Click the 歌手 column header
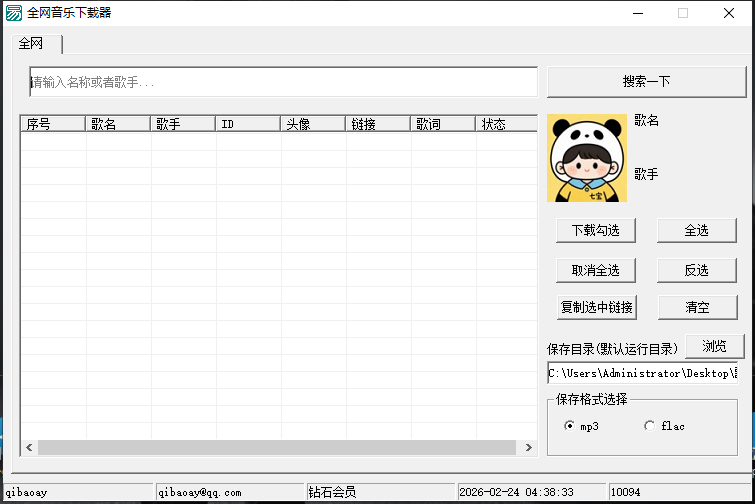The width and height of the screenshot is (755, 504). 183,124
